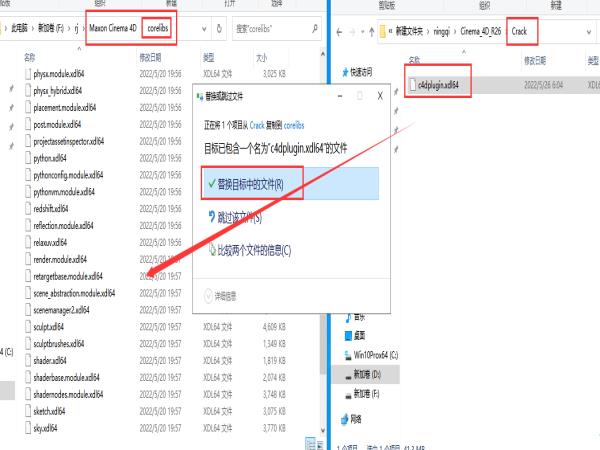Screen dimensions: 600x450
Task: Sort by Date modified column in Crack window
Action: coord(535,60)
